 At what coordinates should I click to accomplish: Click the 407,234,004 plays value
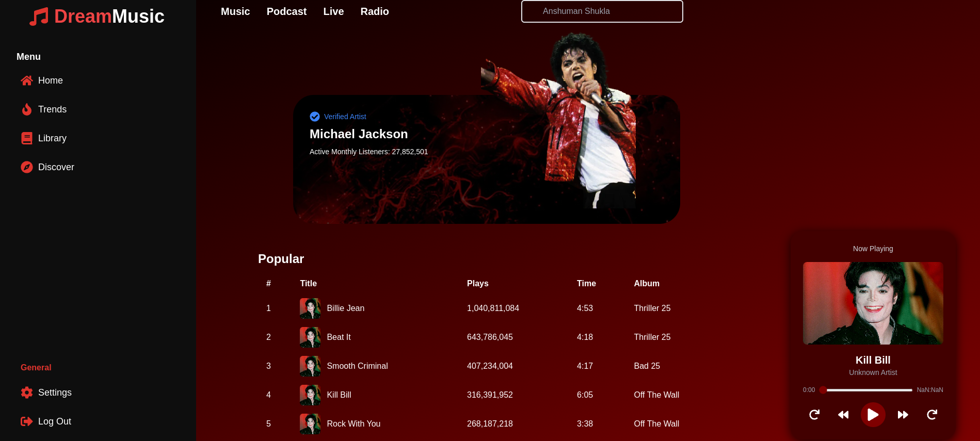(x=490, y=366)
